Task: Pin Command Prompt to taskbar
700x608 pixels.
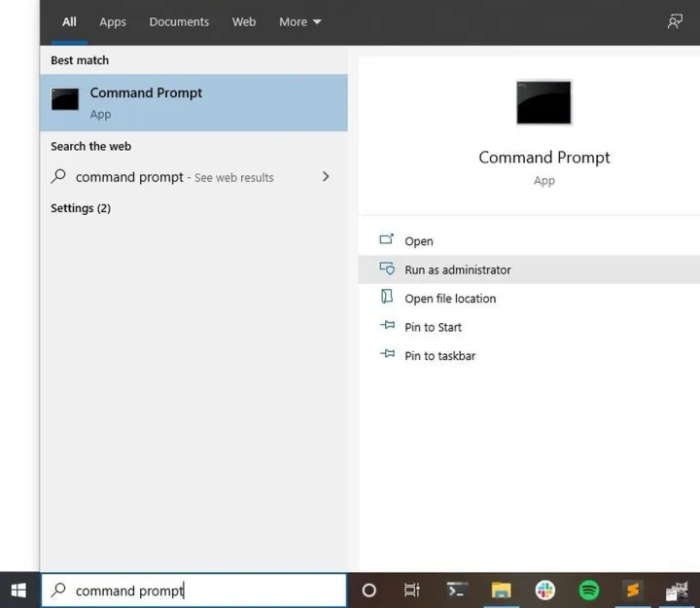Action: (439, 356)
